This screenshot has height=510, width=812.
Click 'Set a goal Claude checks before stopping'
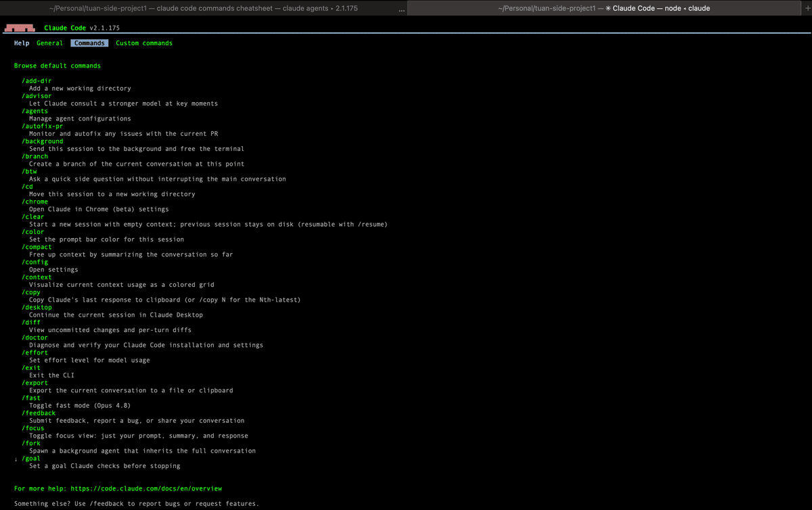105,466
